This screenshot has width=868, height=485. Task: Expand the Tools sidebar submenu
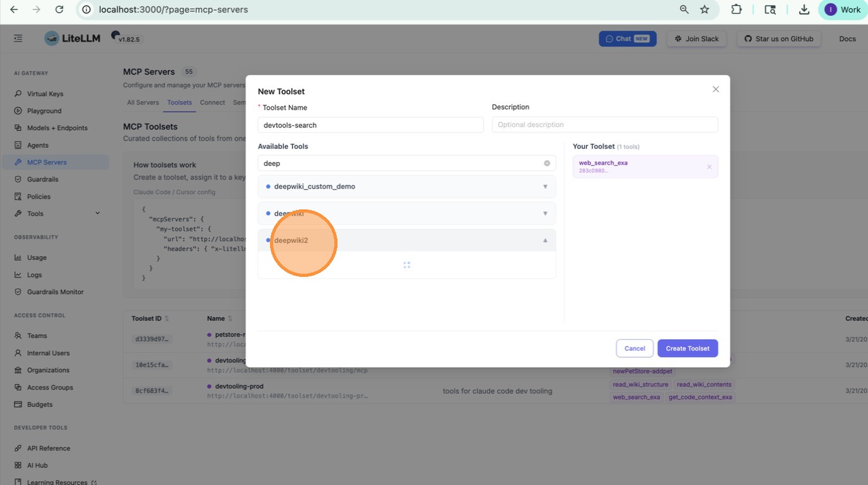(97, 213)
